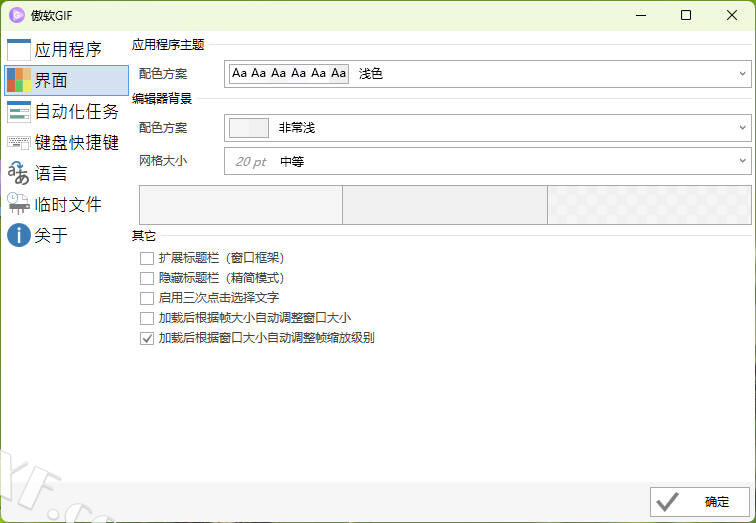This screenshot has width=756, height=523.
Task: Uncheck 加载后根据窗口大小自动调整帧缩放级别
Action: [x=147, y=338]
